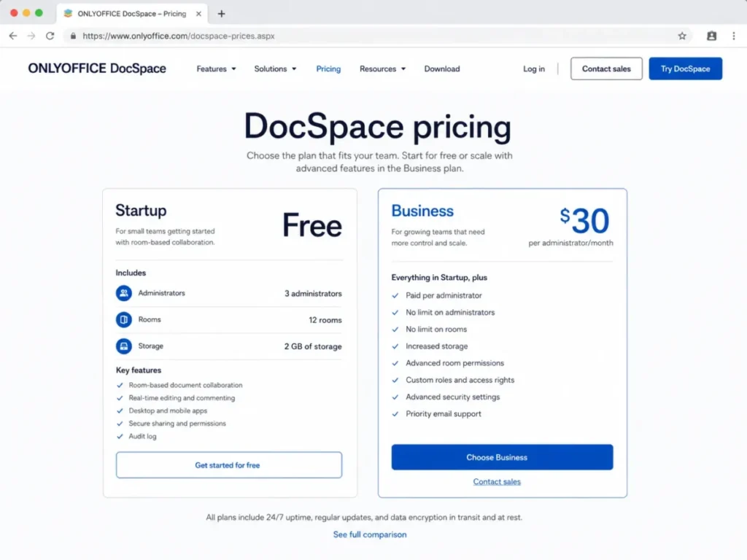Click the '2 GB of storage' value
This screenshot has height=560, width=747.
pos(313,346)
